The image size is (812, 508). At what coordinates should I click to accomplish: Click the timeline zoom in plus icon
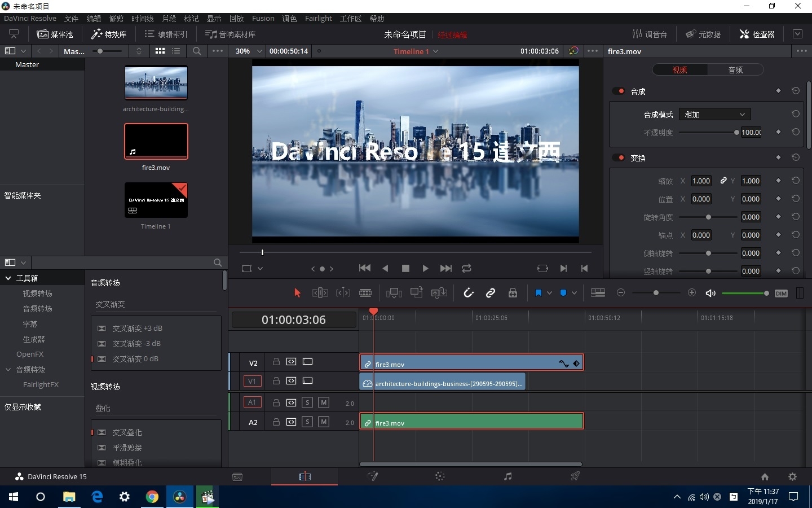coord(692,293)
